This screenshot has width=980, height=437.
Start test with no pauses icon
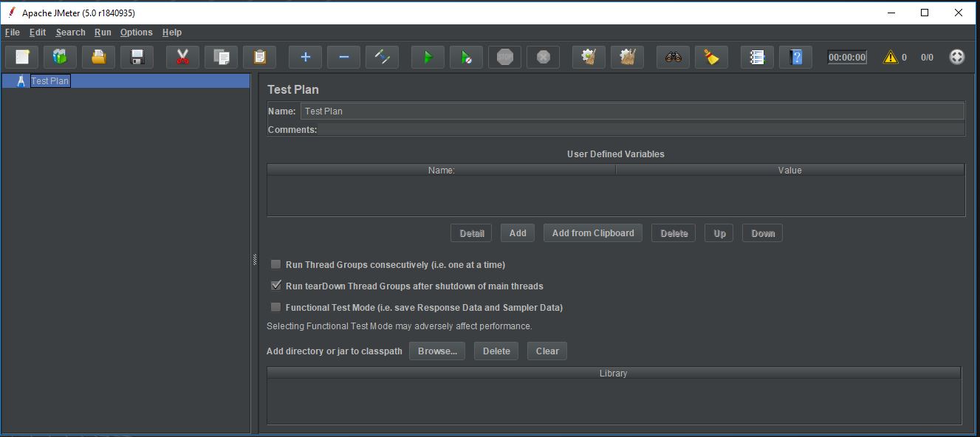(x=467, y=57)
